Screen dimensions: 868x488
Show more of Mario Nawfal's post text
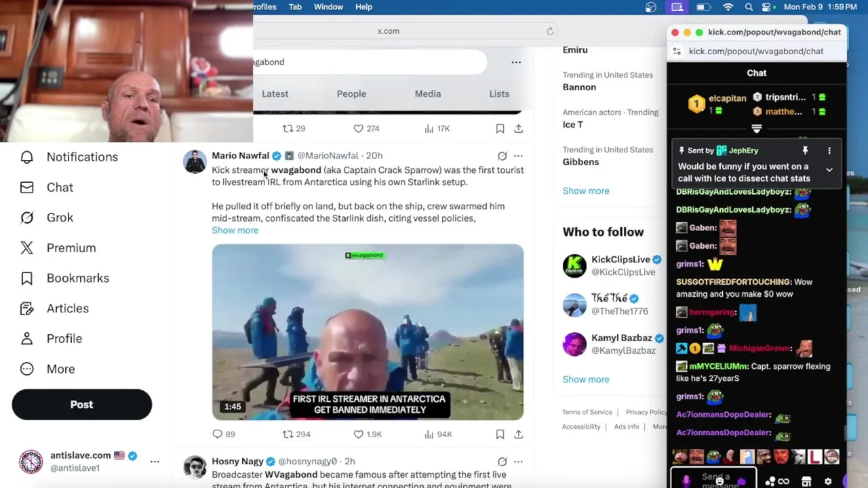[235, 230]
